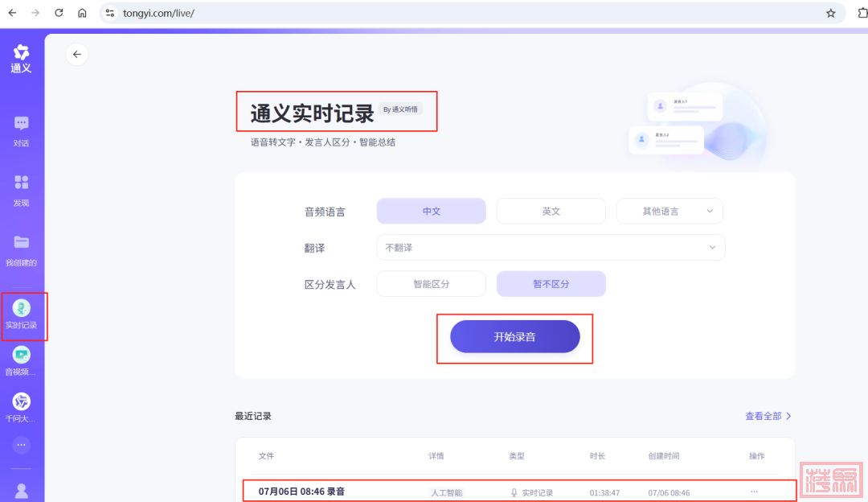Click the sidebar more options ellipsis
The width and height of the screenshot is (868, 502).
(22, 444)
